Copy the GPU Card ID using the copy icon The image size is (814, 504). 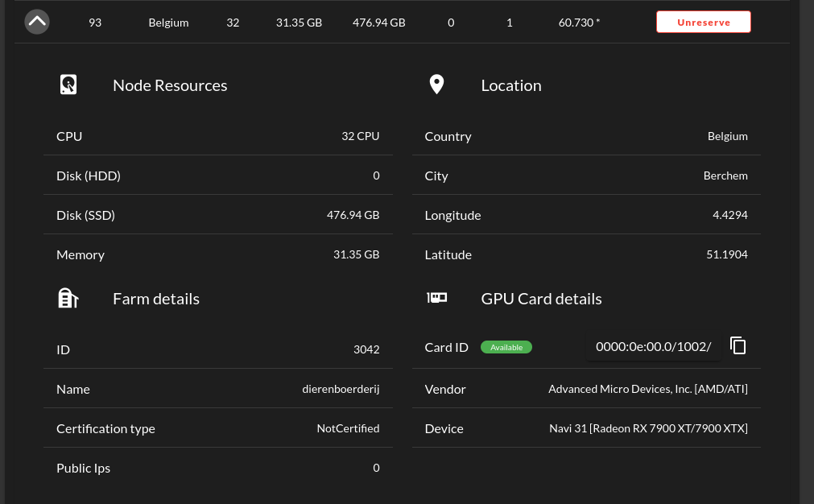coord(738,345)
